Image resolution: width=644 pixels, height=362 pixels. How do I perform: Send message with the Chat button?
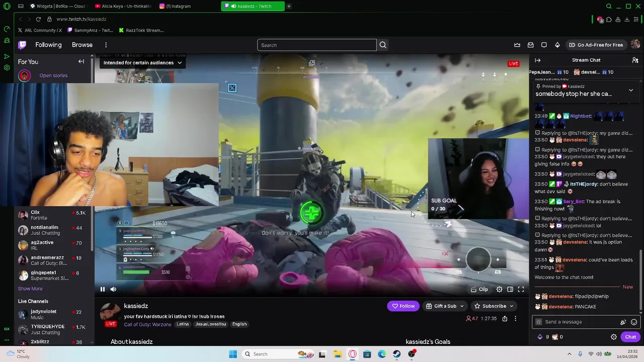(x=630, y=337)
